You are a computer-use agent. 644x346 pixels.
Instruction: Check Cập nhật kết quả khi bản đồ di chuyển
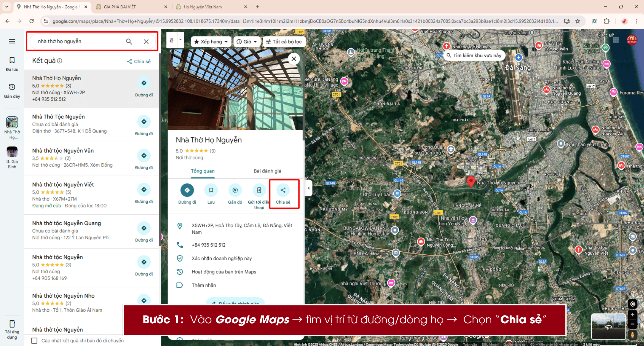(34, 341)
